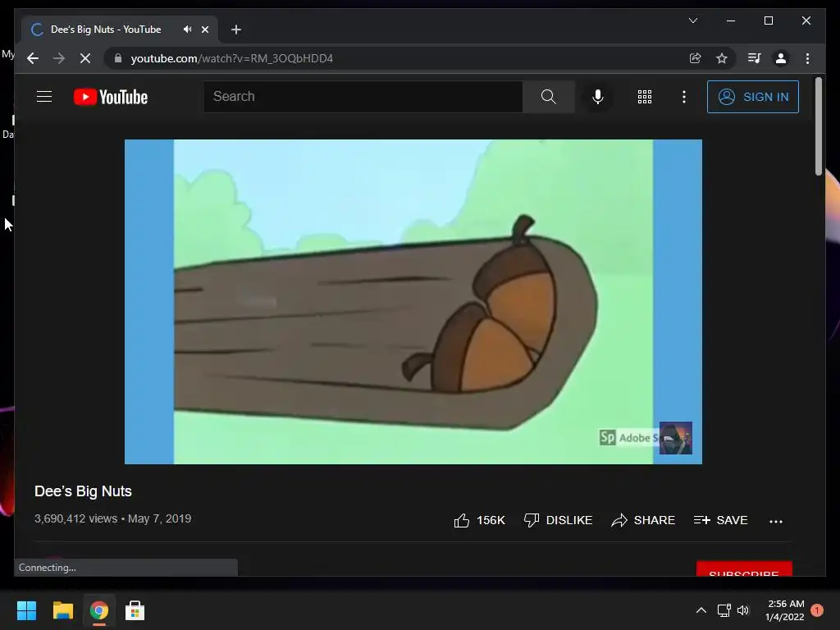Click the YouTube logo

pos(111,97)
